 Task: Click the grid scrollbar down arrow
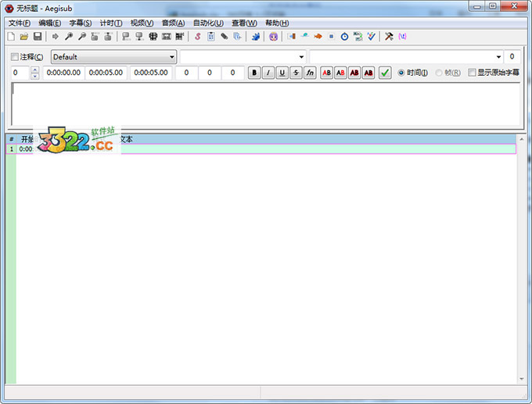522,379
